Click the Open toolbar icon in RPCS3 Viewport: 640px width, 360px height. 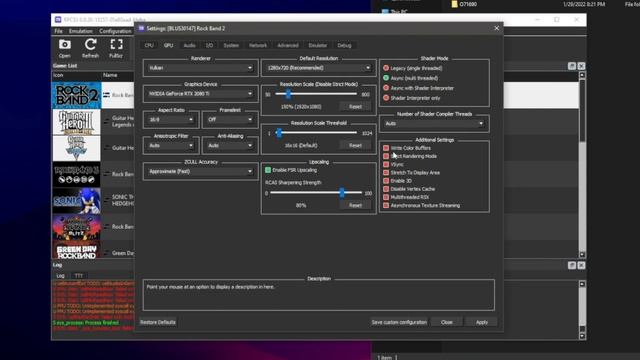pos(64,48)
